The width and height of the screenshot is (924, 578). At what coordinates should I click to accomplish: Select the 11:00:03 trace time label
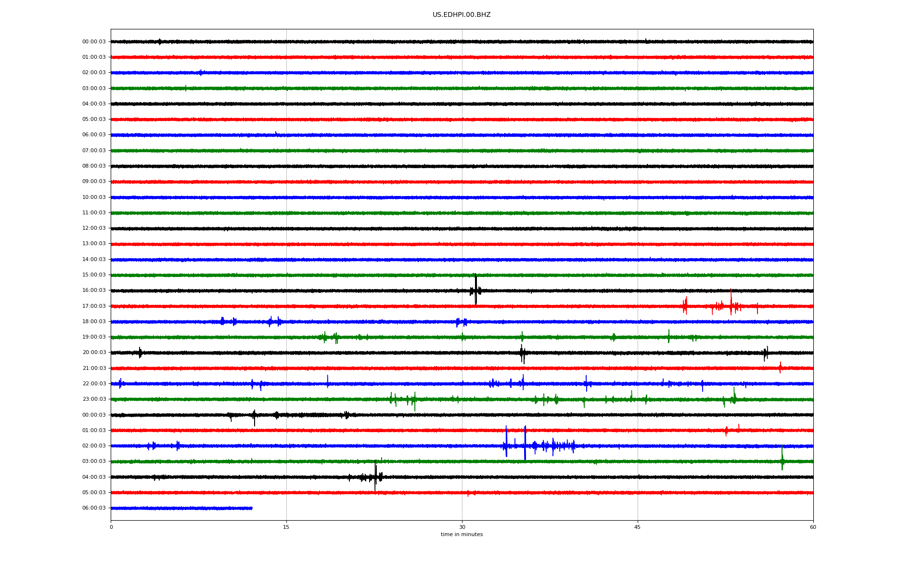pyautogui.click(x=94, y=213)
